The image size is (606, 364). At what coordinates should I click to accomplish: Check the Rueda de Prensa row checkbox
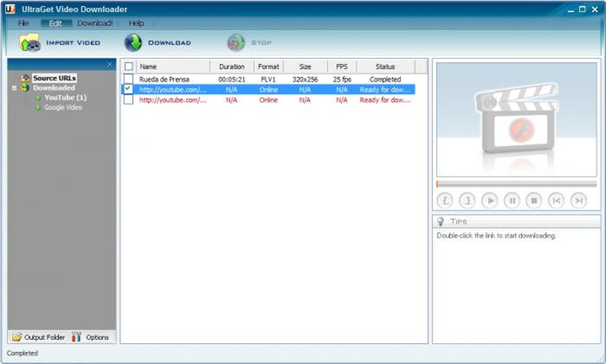(x=129, y=79)
